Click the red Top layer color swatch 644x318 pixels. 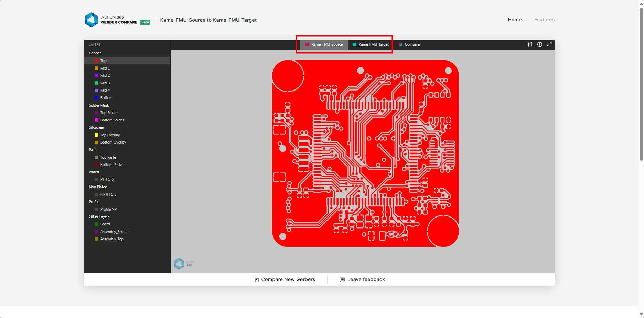[96, 61]
